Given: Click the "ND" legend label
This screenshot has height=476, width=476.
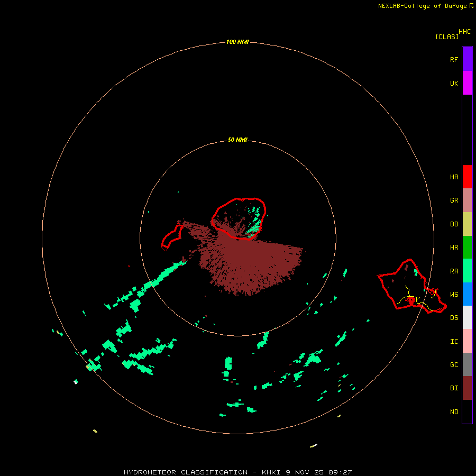Looking at the screenshot, I should tap(454, 412).
